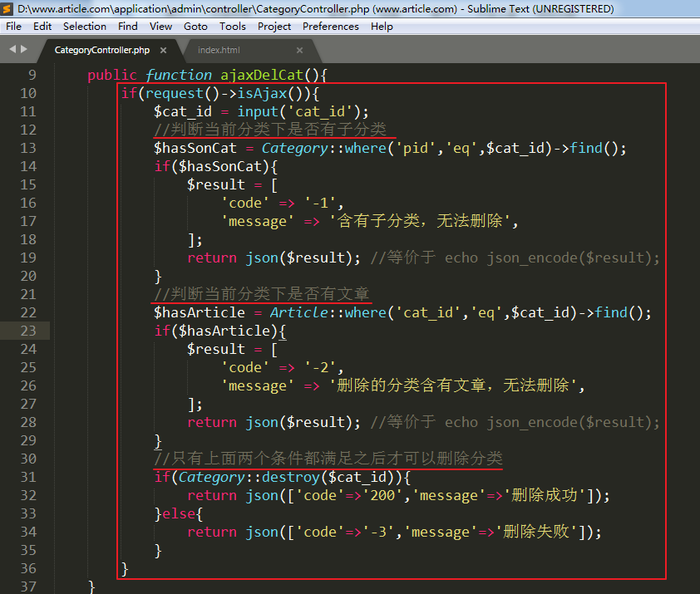Open the Preferences menu
700x594 pixels.
click(x=331, y=27)
